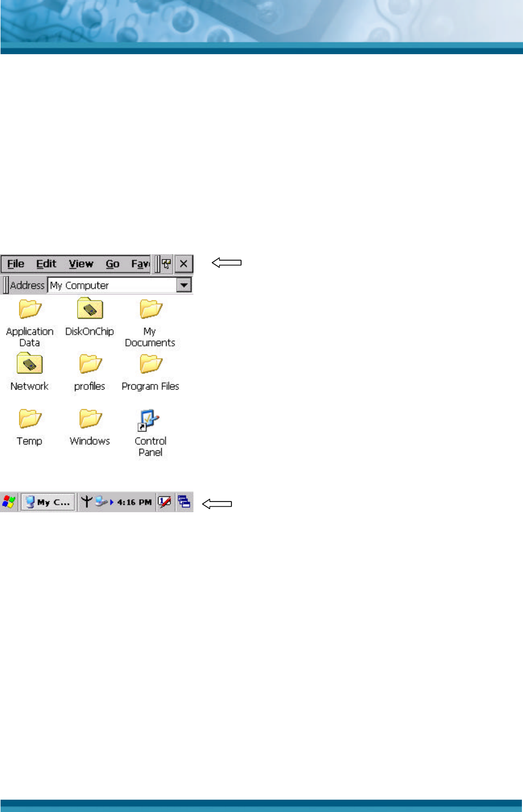Open the My Documents folder
The height and width of the screenshot is (812, 523).
click(150, 322)
